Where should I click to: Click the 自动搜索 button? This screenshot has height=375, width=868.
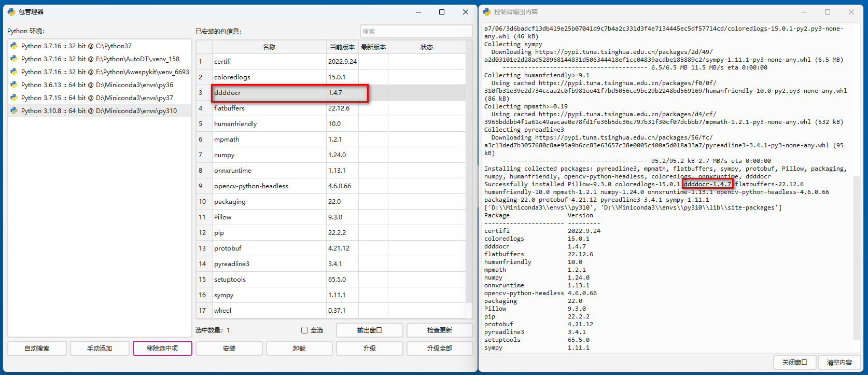tap(37, 348)
